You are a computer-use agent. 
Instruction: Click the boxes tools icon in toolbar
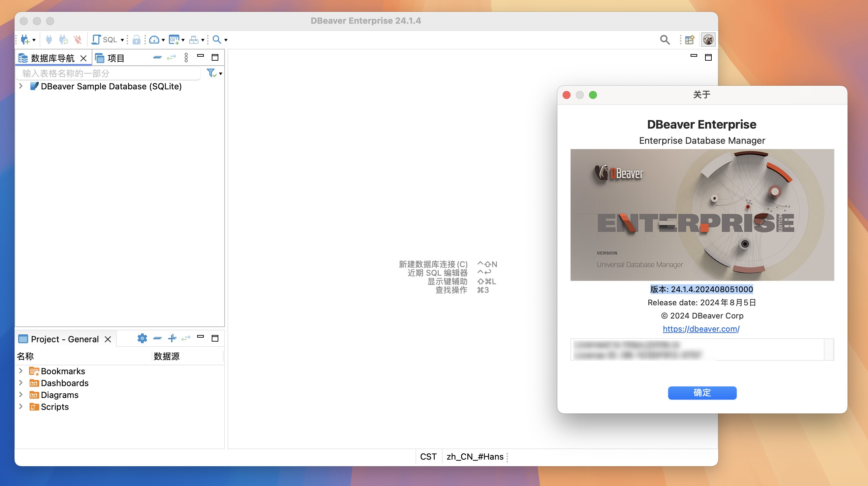point(194,40)
